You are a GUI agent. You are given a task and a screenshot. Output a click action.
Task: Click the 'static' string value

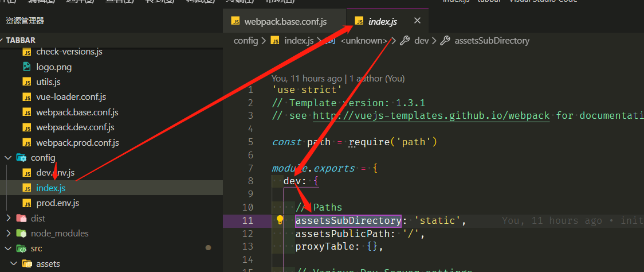click(x=437, y=220)
